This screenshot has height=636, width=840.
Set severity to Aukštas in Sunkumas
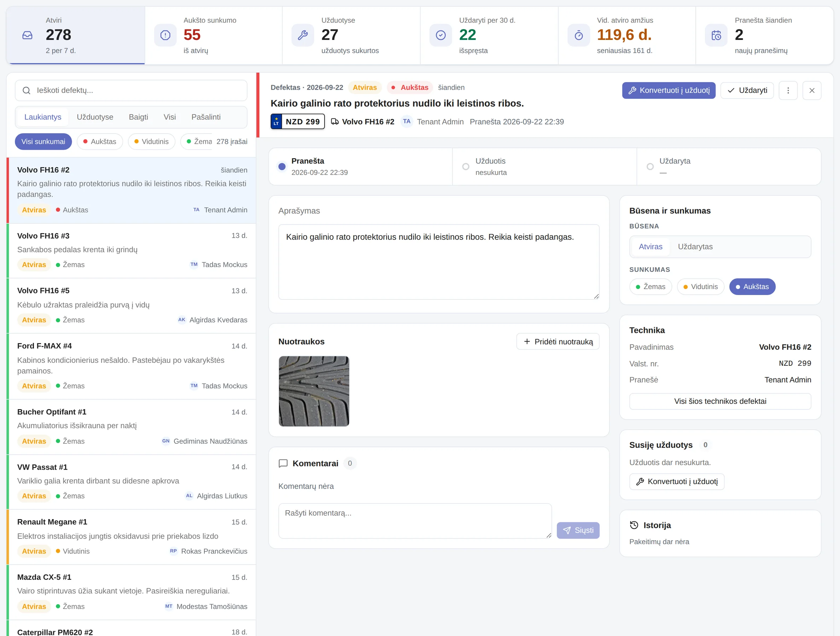point(752,287)
